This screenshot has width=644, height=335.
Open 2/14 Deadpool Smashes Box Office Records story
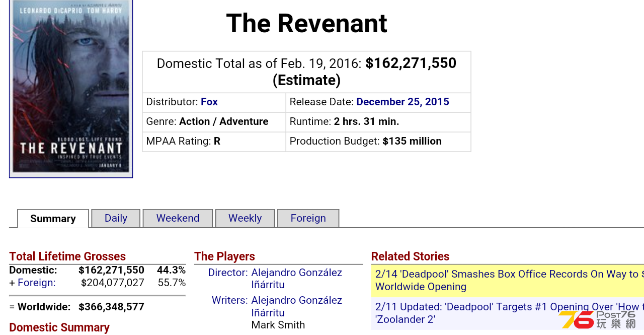pyautogui.click(x=509, y=280)
